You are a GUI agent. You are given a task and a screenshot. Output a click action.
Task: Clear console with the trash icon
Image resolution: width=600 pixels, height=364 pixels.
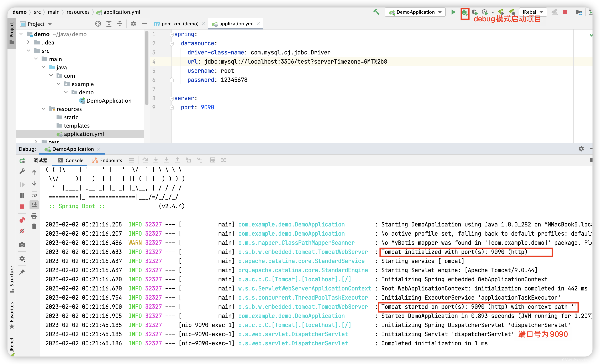point(34,226)
